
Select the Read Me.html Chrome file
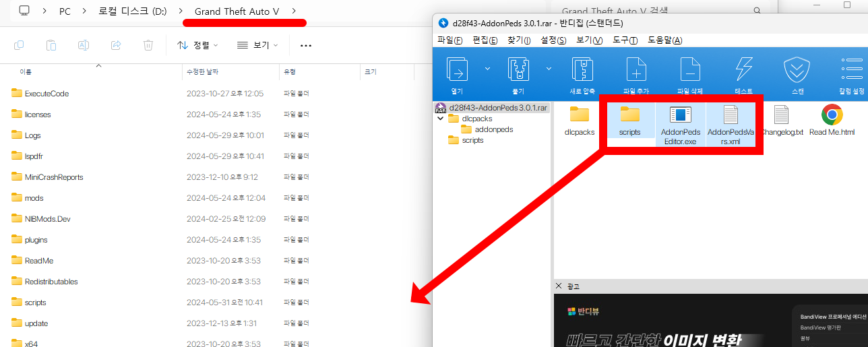(x=832, y=115)
